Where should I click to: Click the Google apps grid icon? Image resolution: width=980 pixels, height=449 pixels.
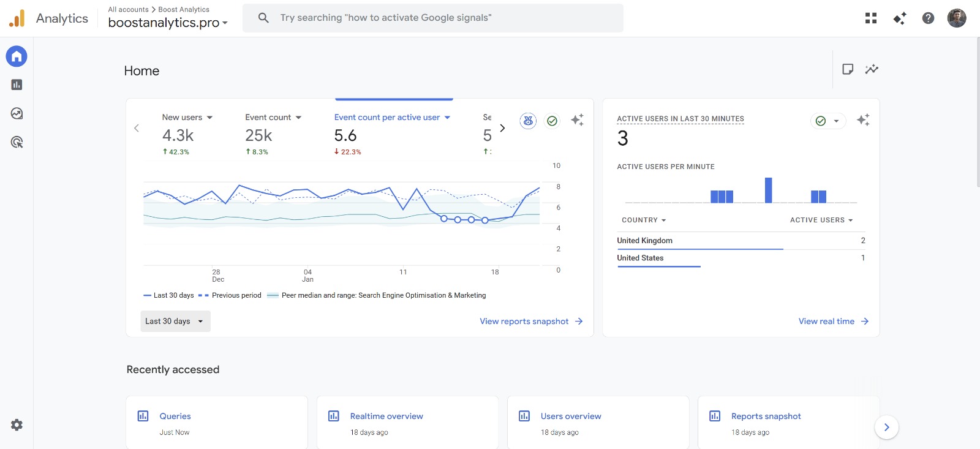[870, 18]
